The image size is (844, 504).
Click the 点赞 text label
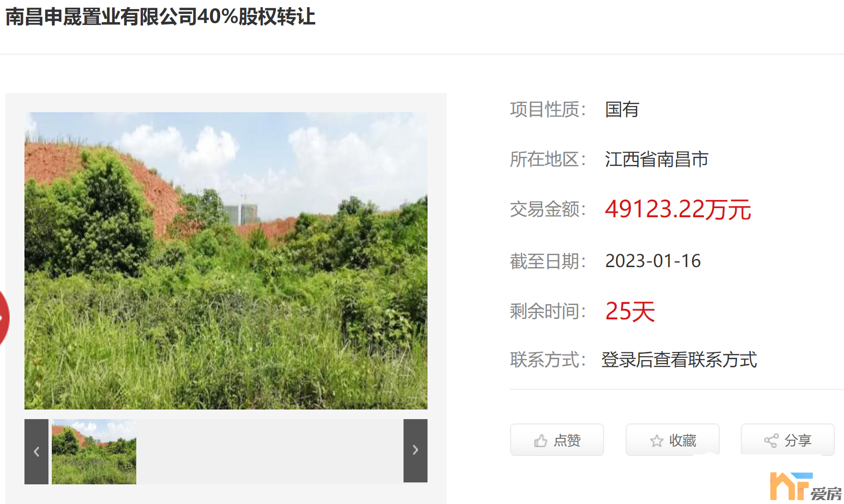(x=567, y=440)
